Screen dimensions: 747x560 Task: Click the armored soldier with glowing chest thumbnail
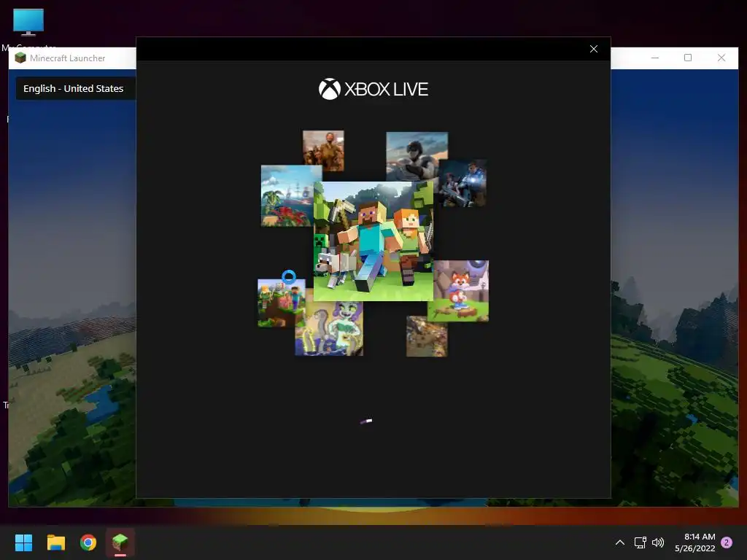(x=463, y=183)
